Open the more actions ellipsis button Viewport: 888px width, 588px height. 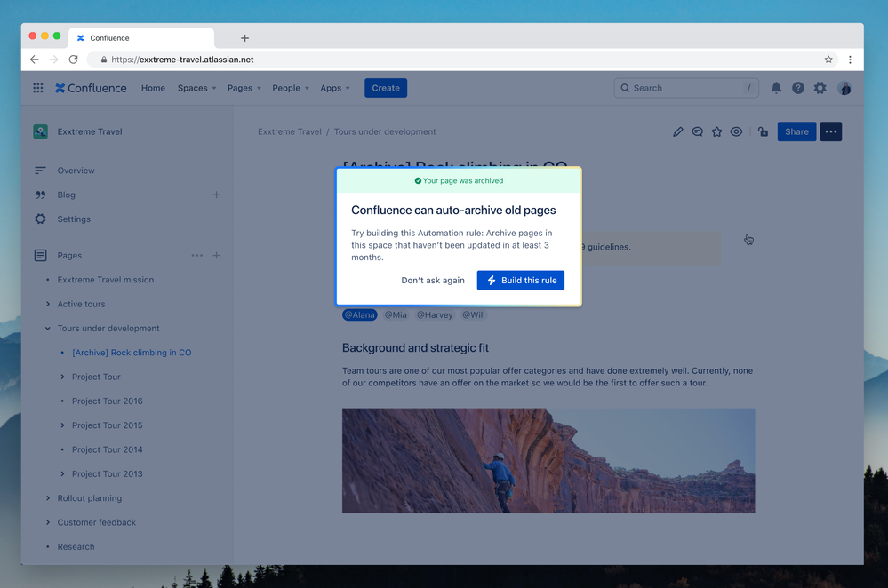click(x=831, y=131)
